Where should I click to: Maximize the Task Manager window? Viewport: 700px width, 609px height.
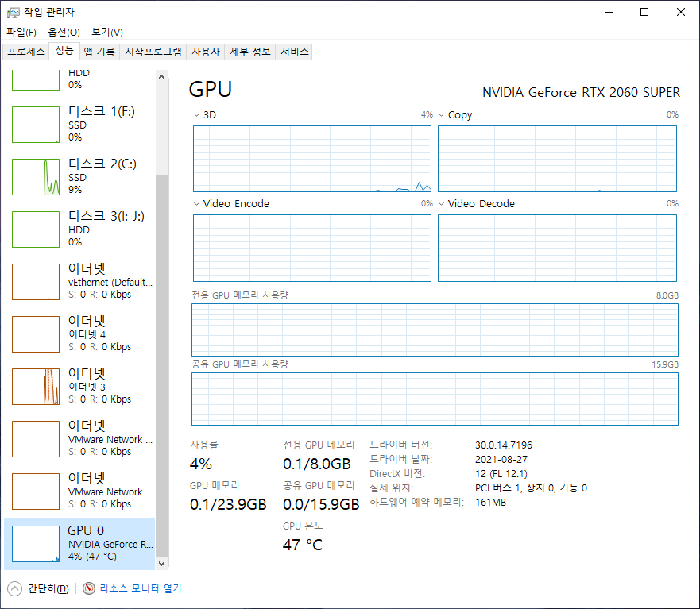(x=644, y=12)
